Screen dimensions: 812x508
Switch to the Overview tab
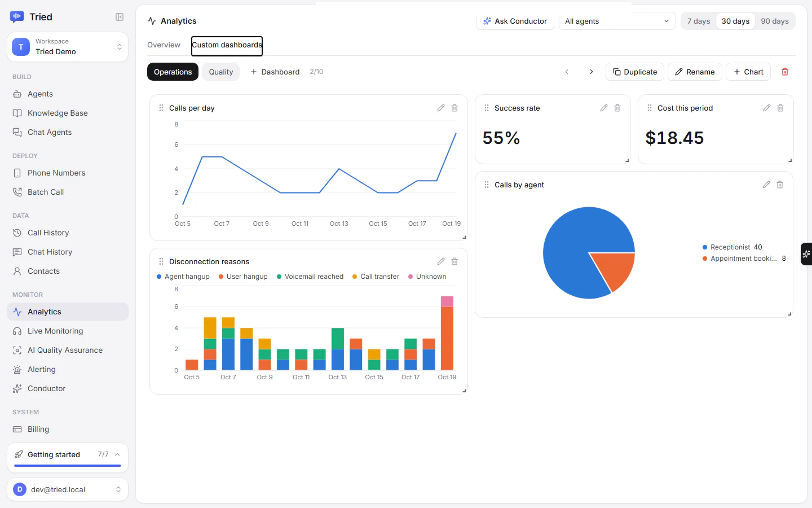pos(164,45)
